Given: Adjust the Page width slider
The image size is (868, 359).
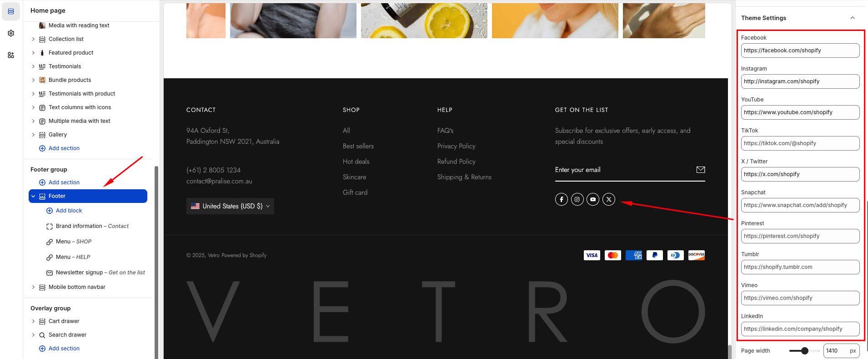Looking at the screenshot, I should pyautogui.click(x=804, y=351).
